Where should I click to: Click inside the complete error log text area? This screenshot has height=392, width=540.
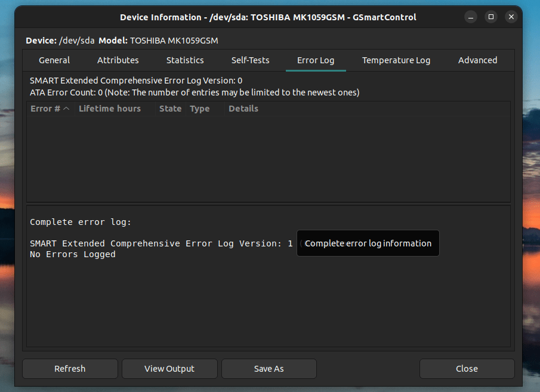[179, 298]
